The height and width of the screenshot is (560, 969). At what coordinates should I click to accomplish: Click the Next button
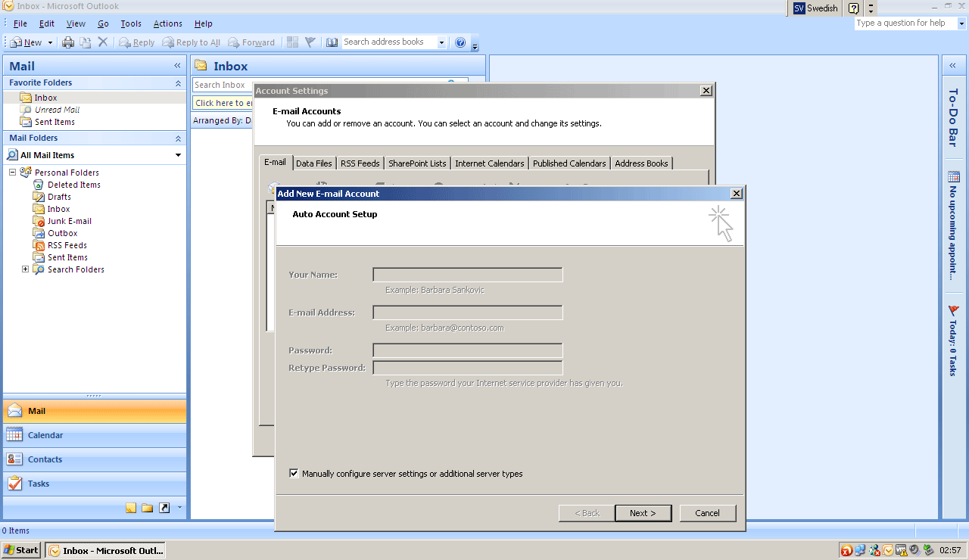coord(643,513)
